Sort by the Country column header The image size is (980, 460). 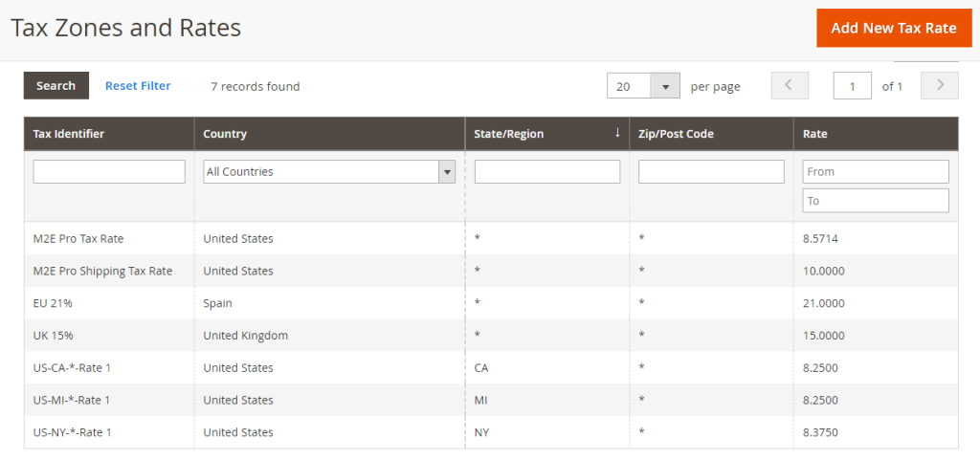(x=225, y=134)
